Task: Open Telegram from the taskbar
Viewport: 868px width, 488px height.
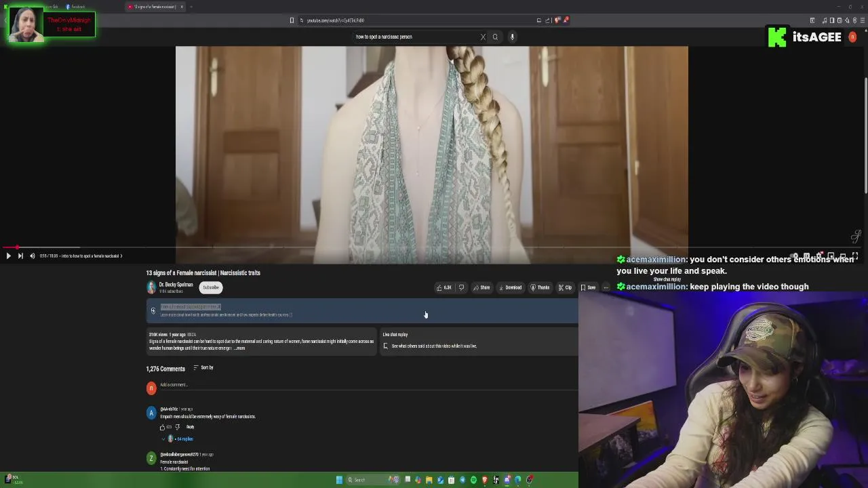Action: pos(462,480)
